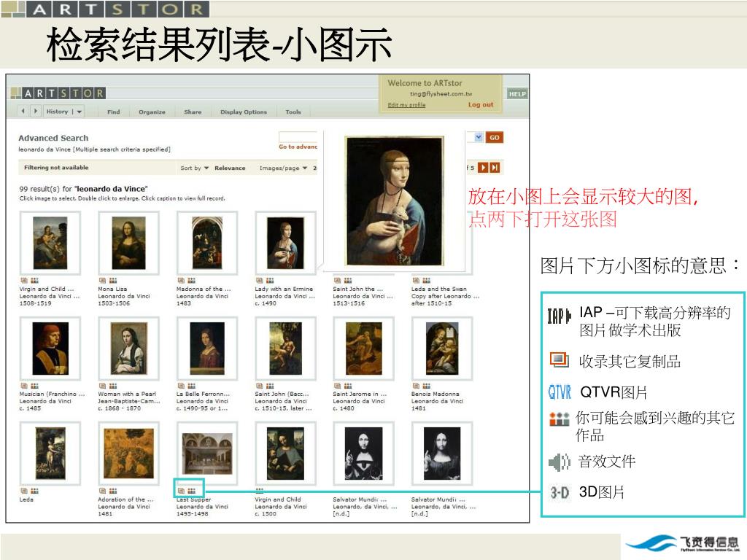Click duplicates icon under Last Supper
The width and height of the screenshot is (747, 560).
pos(181,491)
